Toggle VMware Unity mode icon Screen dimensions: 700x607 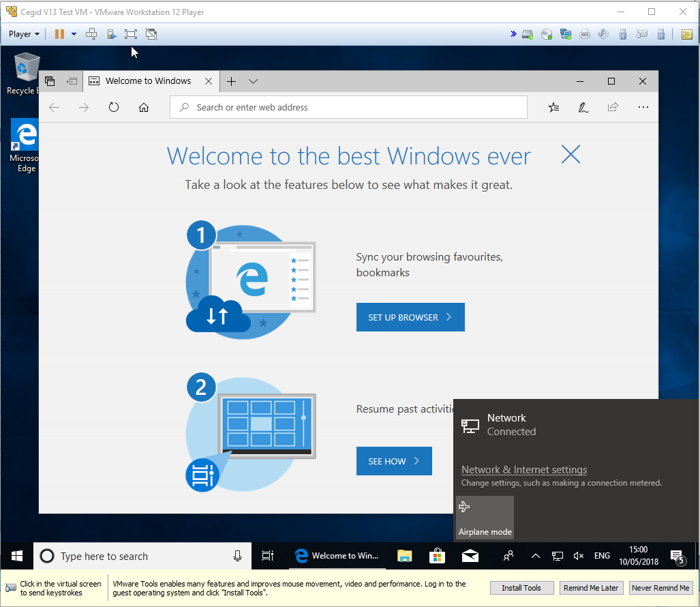tap(151, 34)
